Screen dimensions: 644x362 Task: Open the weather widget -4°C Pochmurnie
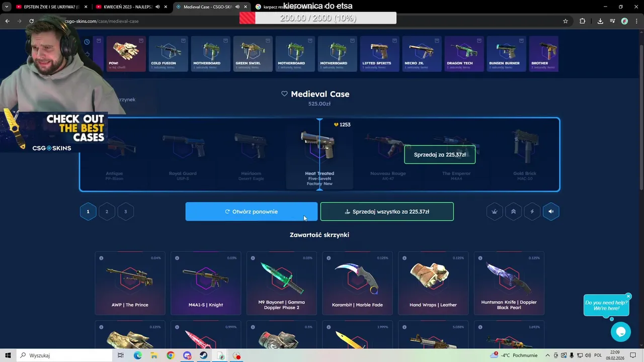tap(514, 355)
